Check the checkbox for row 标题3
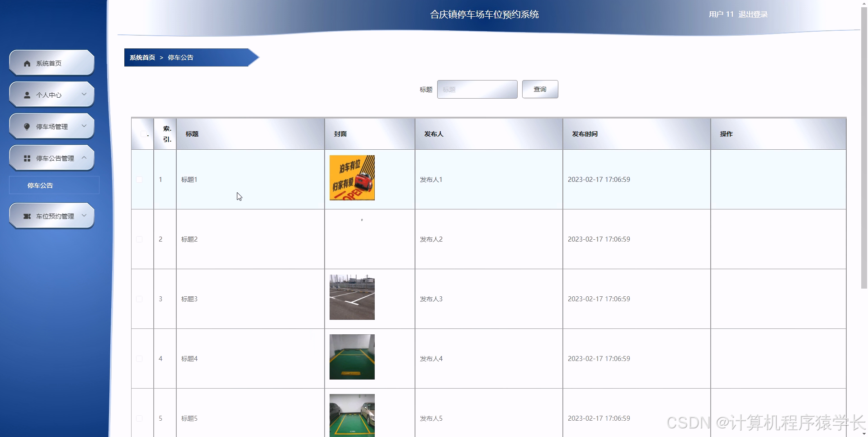This screenshot has width=868, height=437. point(139,299)
